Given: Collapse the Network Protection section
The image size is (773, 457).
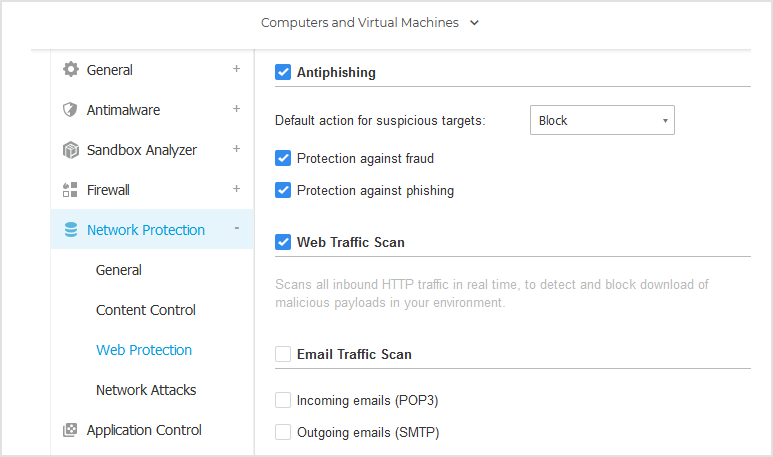Looking at the screenshot, I should [237, 229].
